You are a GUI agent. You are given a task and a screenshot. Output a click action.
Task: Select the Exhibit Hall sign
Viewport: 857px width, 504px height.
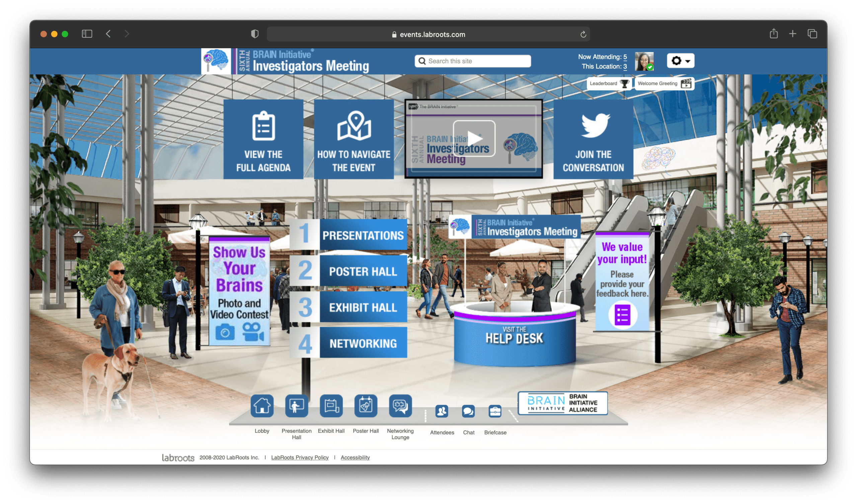click(348, 307)
